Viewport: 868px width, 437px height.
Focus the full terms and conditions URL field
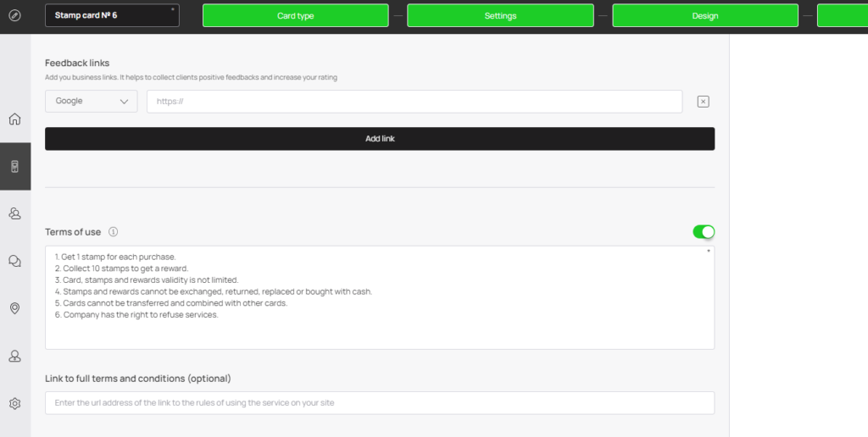click(380, 403)
